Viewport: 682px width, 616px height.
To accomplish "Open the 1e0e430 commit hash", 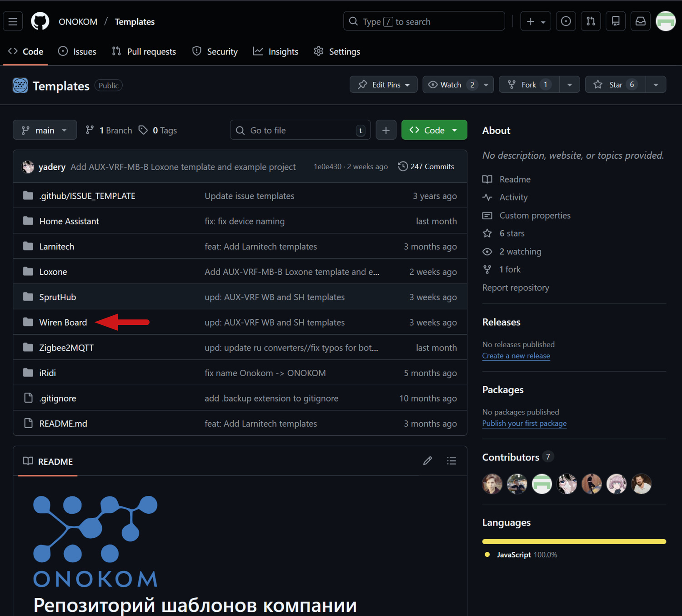I will (x=327, y=167).
